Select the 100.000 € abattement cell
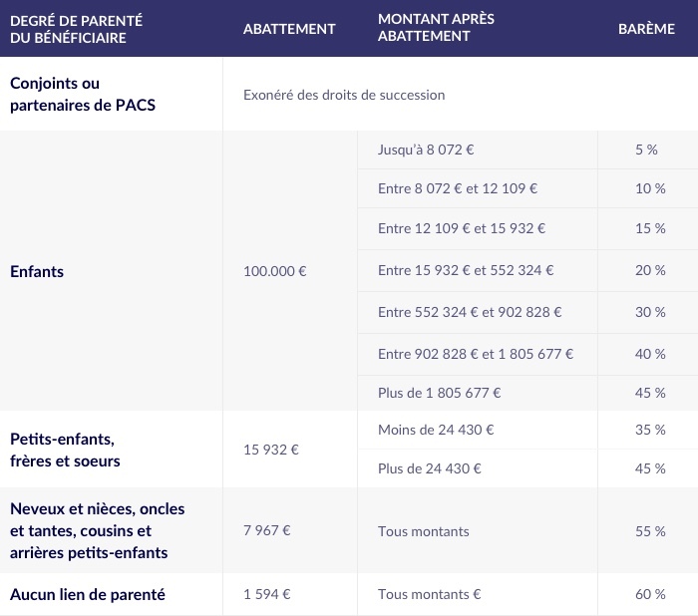 (275, 271)
